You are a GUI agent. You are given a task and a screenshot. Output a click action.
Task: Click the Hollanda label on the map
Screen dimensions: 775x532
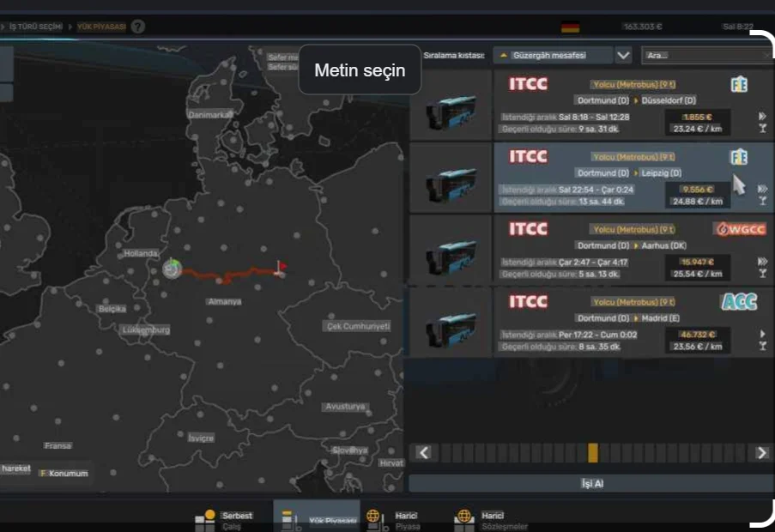(141, 253)
